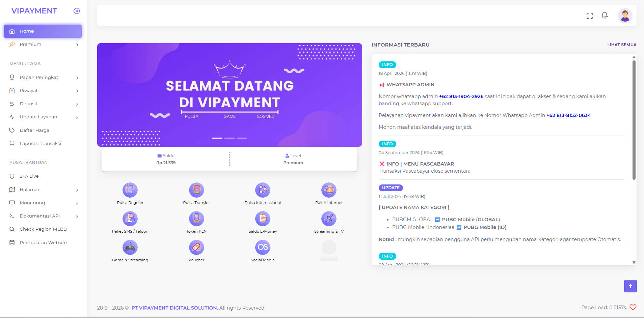This screenshot has height=318, width=644.
Task: Click the Deposit dollar icon
Action: point(12,104)
